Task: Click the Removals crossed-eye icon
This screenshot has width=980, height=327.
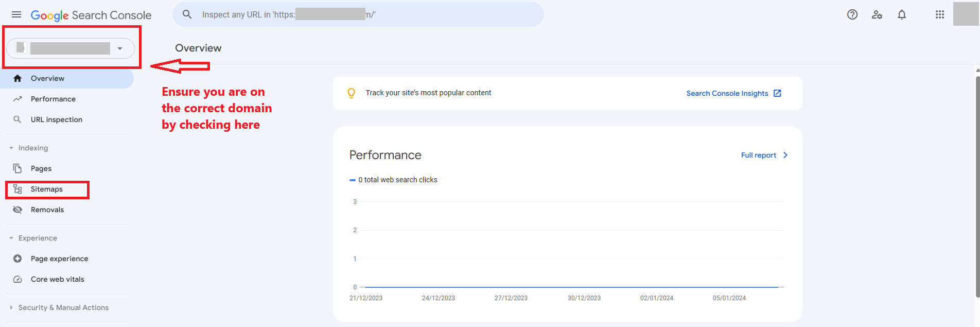Action: coord(17,210)
